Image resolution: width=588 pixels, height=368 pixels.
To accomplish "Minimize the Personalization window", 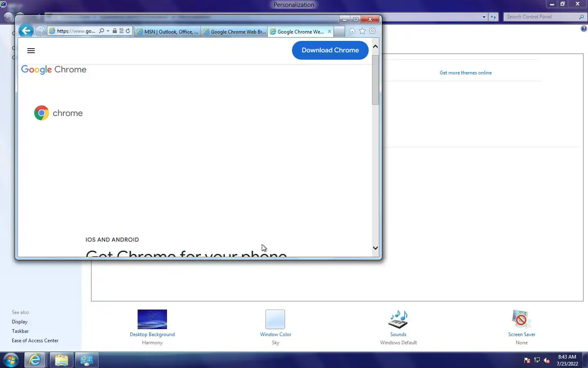I will tap(552, 4).
